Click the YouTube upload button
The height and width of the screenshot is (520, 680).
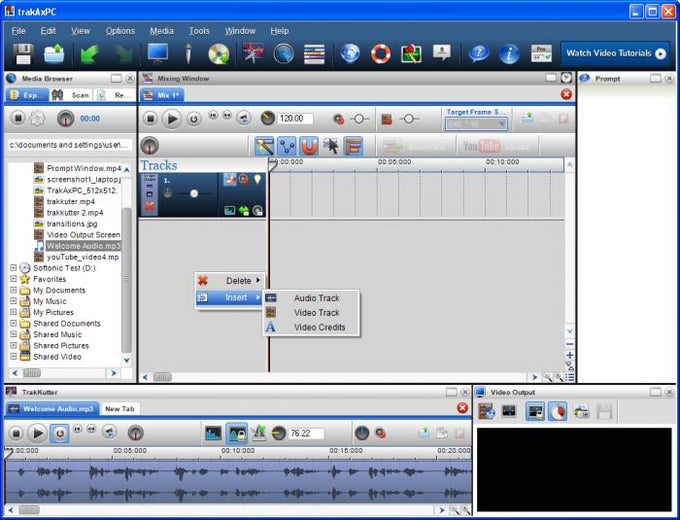pos(497,147)
